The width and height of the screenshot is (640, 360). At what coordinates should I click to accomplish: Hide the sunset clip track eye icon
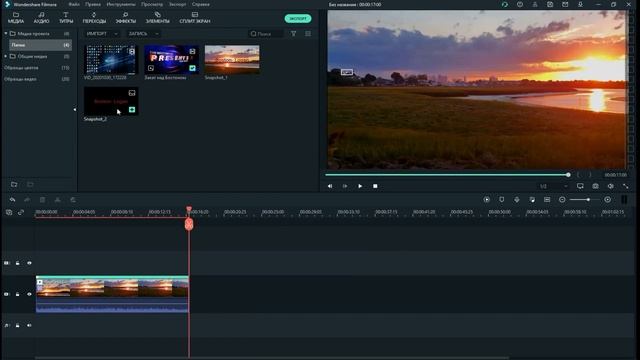tap(29, 294)
